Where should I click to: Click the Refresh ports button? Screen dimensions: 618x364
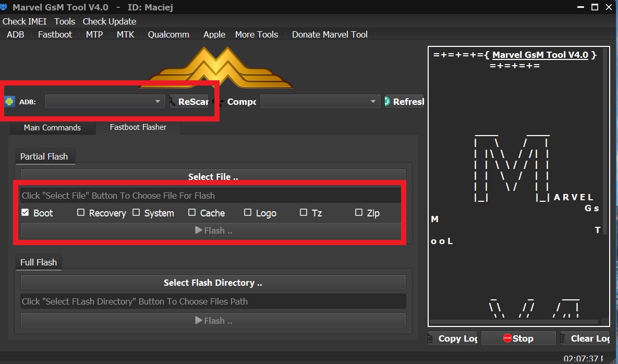point(404,102)
